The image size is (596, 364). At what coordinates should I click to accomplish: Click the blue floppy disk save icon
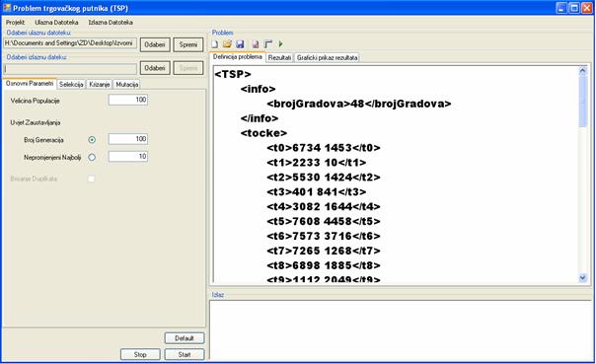[240, 44]
